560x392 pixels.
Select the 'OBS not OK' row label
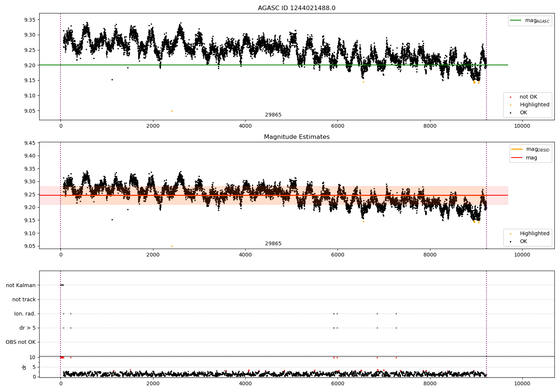click(21, 342)
